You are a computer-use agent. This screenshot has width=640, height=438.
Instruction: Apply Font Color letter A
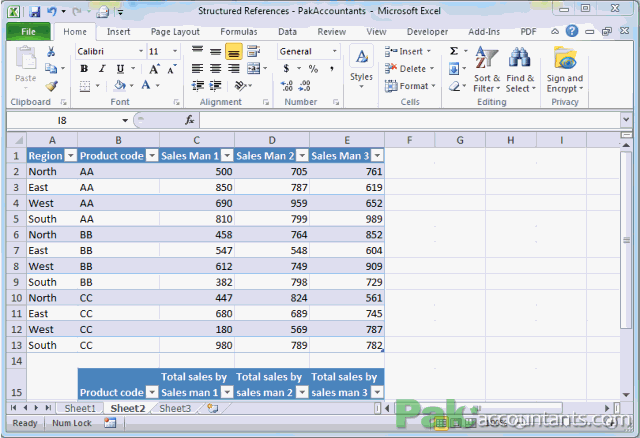(x=146, y=85)
